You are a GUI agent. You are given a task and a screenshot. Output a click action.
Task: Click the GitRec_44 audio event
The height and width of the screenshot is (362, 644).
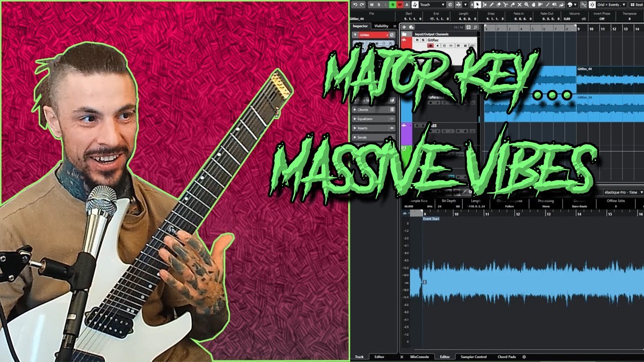click(x=610, y=79)
